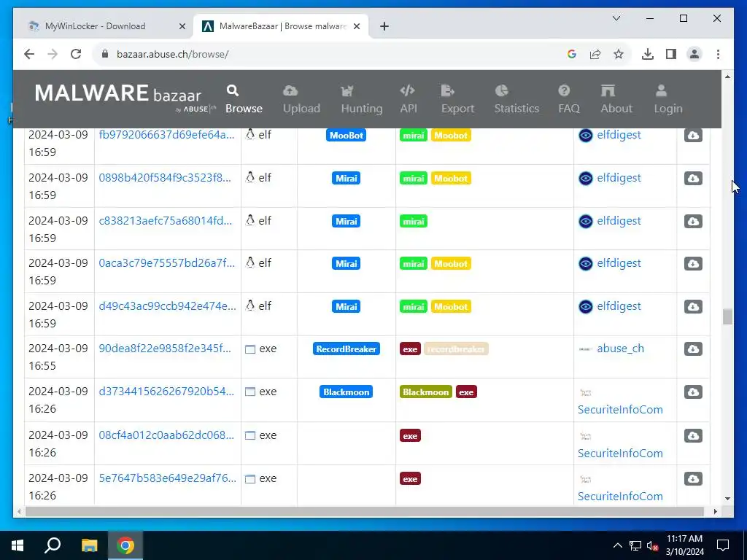The width and height of the screenshot is (747, 560).
Task: Show hidden system tray icons
Action: [x=617, y=545]
